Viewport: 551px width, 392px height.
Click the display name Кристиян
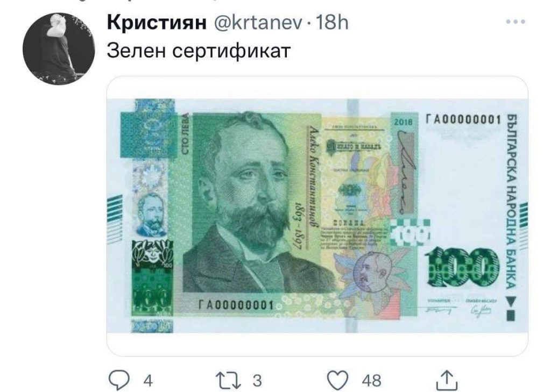coord(157,23)
